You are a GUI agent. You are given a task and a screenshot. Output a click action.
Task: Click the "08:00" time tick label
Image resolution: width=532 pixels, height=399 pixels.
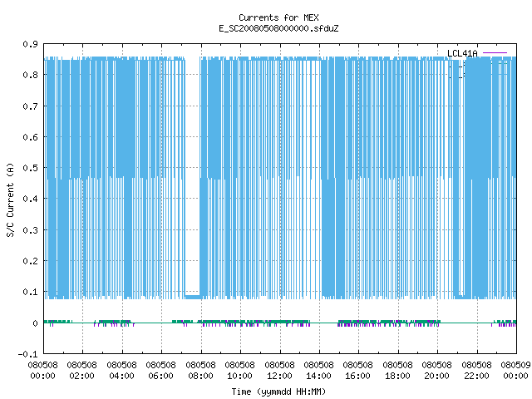pos(200,376)
